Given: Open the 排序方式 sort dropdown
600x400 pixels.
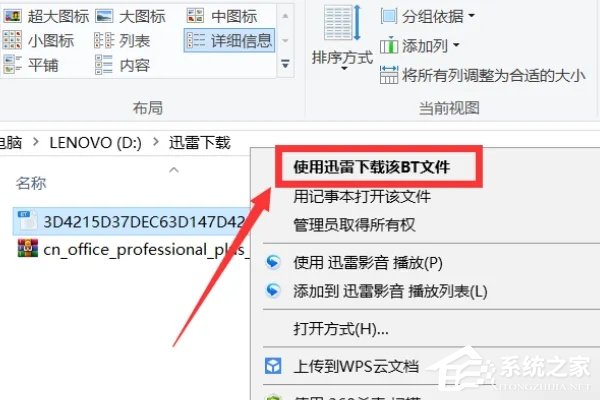Looking at the screenshot, I should pyautogui.click(x=342, y=38).
